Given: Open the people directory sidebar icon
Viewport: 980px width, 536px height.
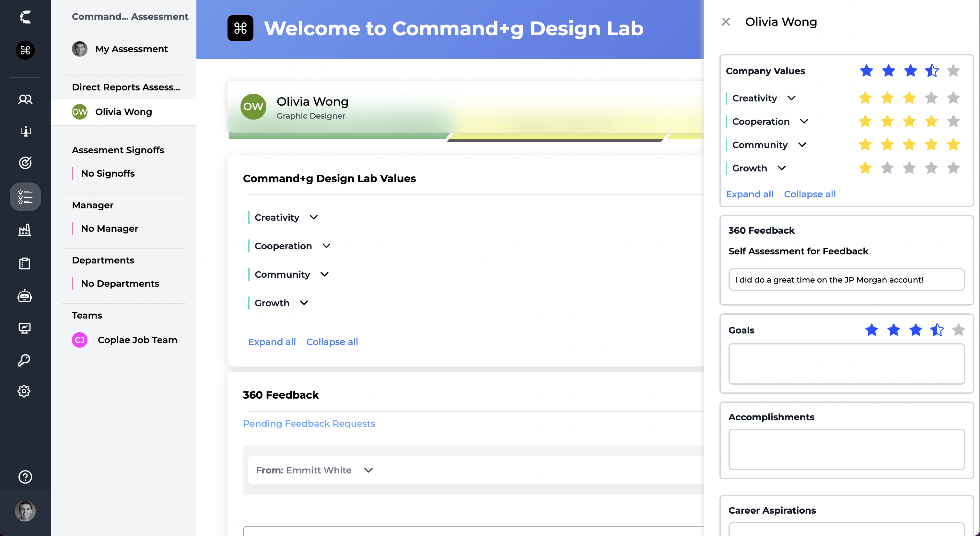Looking at the screenshot, I should tap(25, 99).
